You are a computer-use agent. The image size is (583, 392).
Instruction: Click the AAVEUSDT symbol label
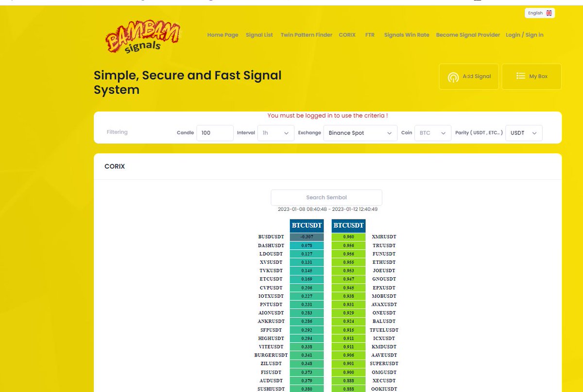pos(384,355)
